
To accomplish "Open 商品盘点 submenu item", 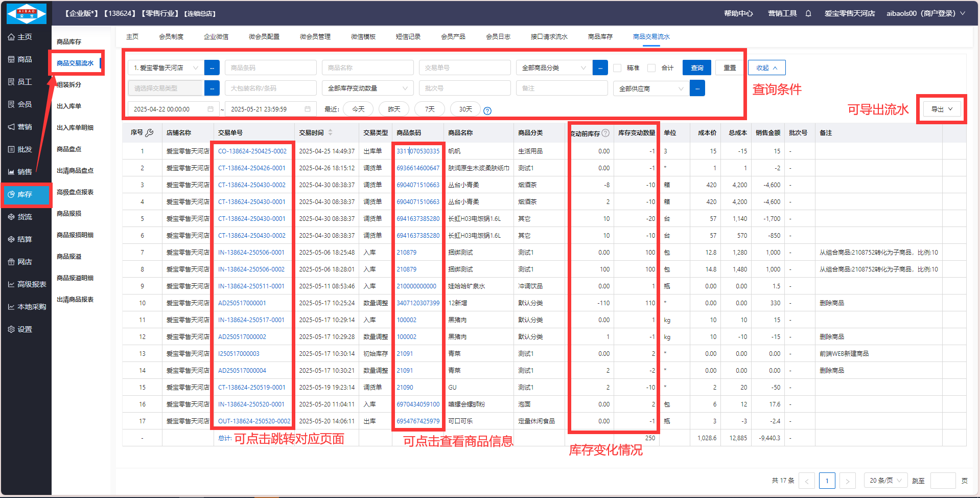I will click(69, 149).
